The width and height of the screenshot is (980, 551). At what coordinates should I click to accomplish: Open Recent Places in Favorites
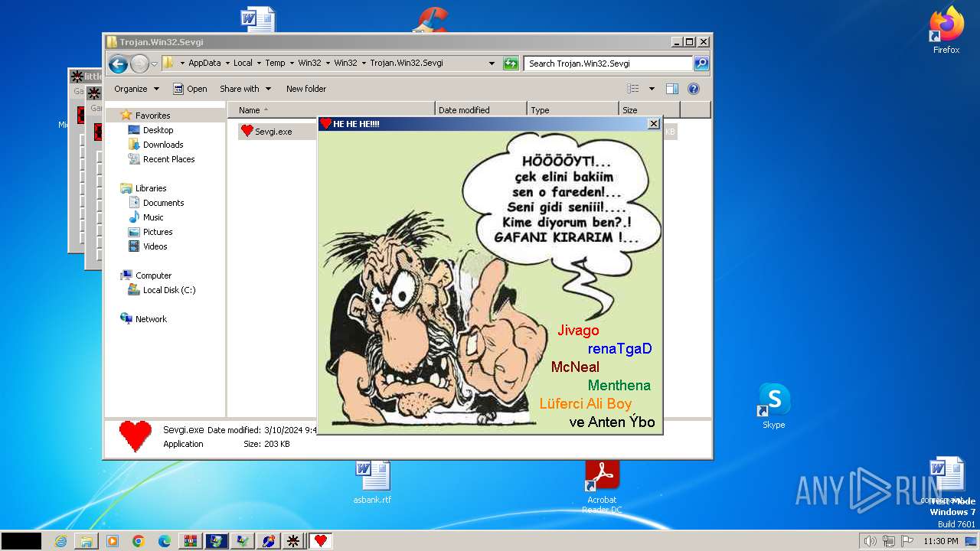coord(168,159)
